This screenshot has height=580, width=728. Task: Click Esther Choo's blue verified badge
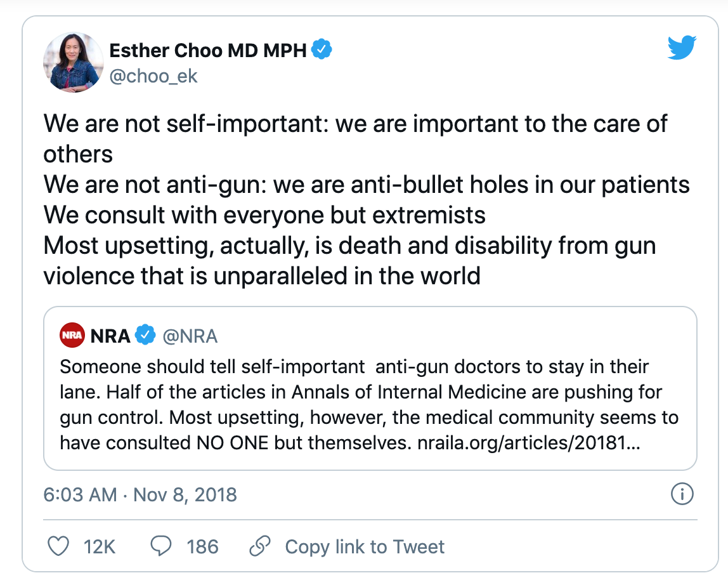[322, 50]
